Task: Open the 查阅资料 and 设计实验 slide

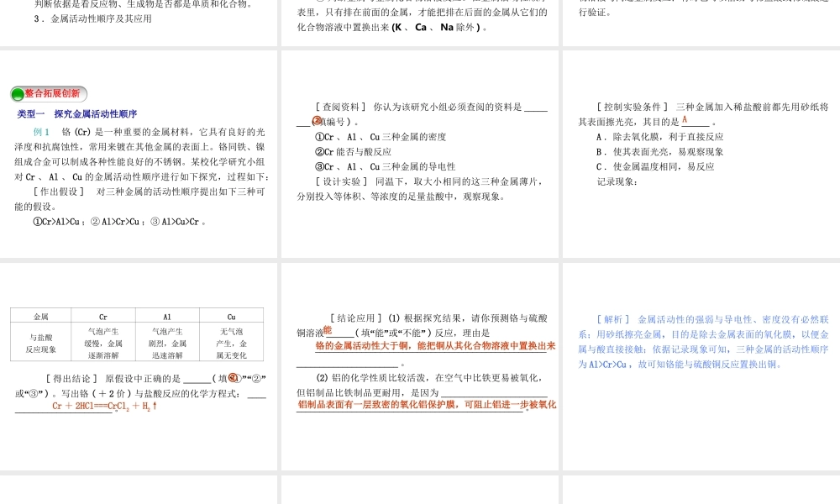Action: pyautogui.click(x=421, y=155)
